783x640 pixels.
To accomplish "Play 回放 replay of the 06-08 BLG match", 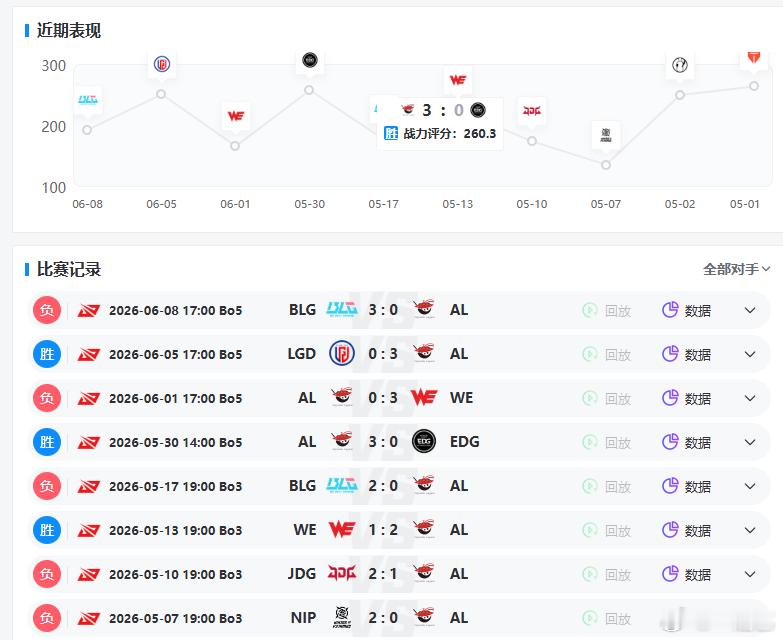I will click(x=607, y=311).
